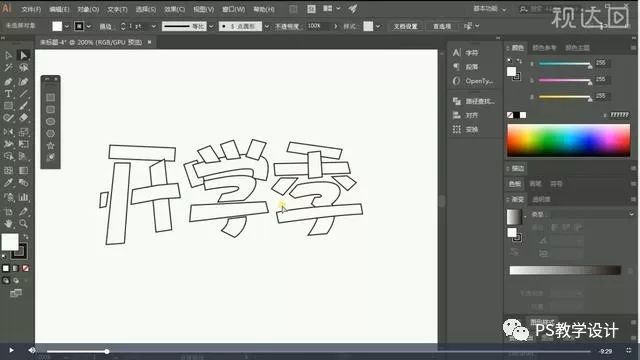Enable Draw Normal mode
This screenshot has width=640, height=360.
6,280
